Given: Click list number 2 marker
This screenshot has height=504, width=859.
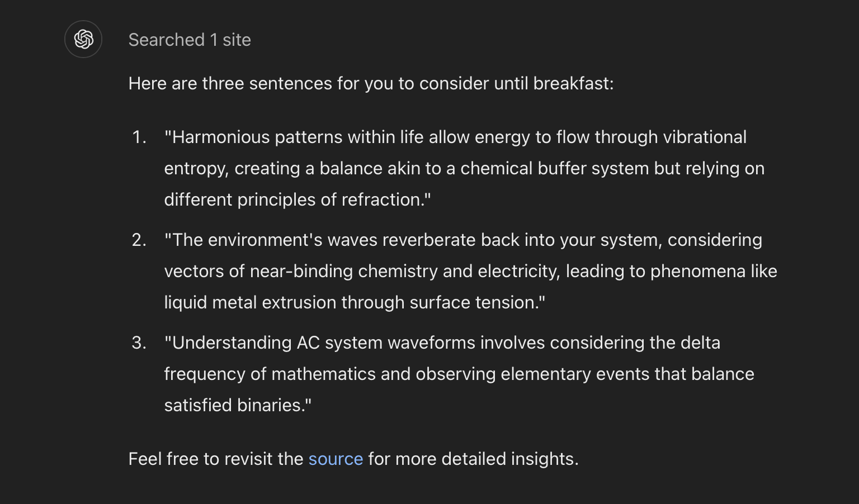Looking at the screenshot, I should [x=139, y=240].
